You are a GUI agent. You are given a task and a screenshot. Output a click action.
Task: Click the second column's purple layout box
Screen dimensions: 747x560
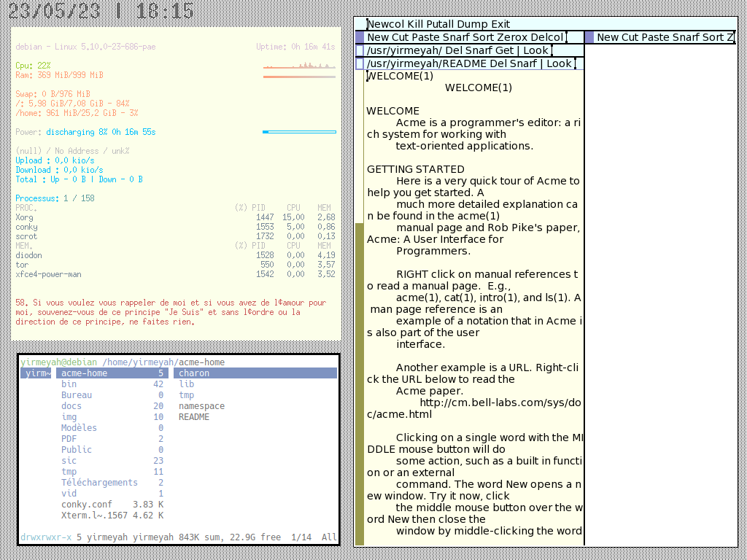click(x=589, y=37)
